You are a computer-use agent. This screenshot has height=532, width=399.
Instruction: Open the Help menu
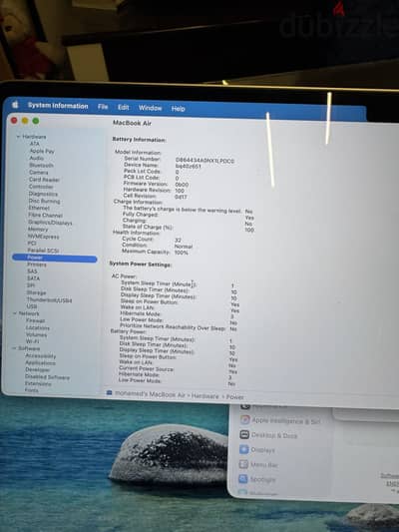tap(178, 109)
